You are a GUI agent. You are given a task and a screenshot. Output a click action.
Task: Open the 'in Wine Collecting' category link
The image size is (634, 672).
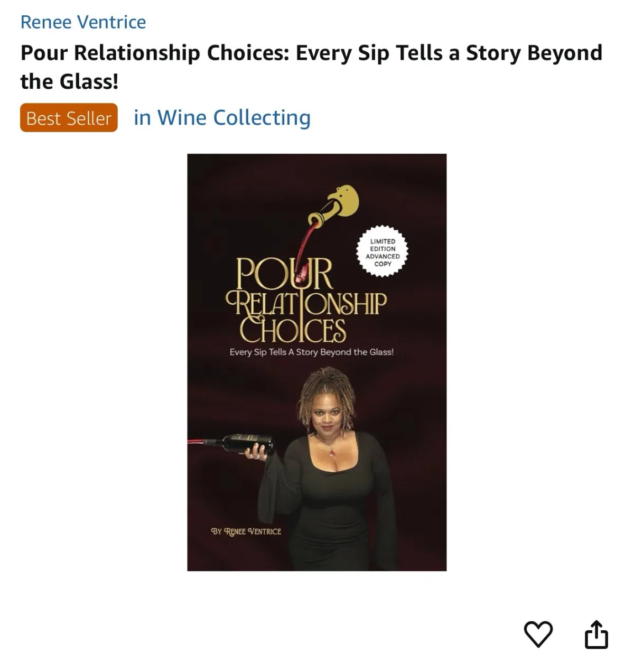pyautogui.click(x=222, y=117)
